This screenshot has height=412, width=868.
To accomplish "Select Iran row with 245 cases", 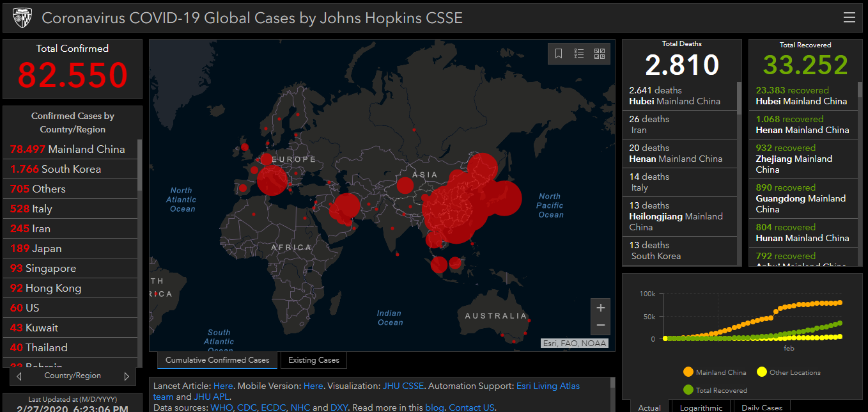I will pos(70,228).
